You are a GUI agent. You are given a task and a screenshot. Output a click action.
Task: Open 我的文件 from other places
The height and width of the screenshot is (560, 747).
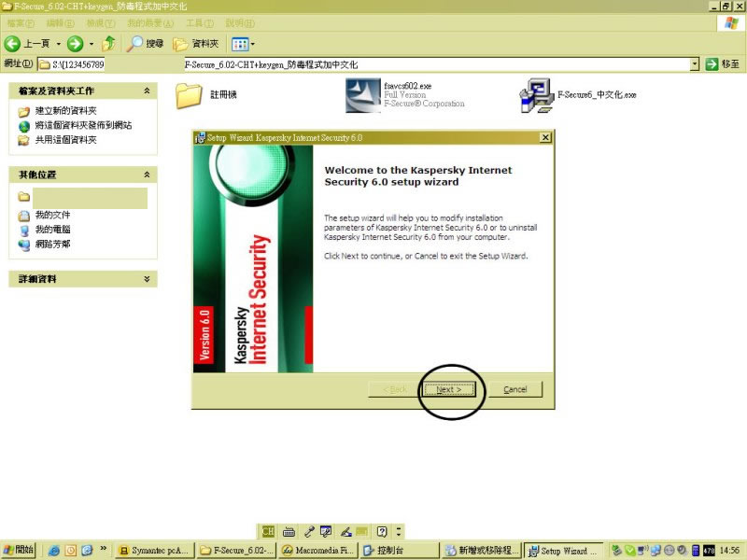click(52, 216)
